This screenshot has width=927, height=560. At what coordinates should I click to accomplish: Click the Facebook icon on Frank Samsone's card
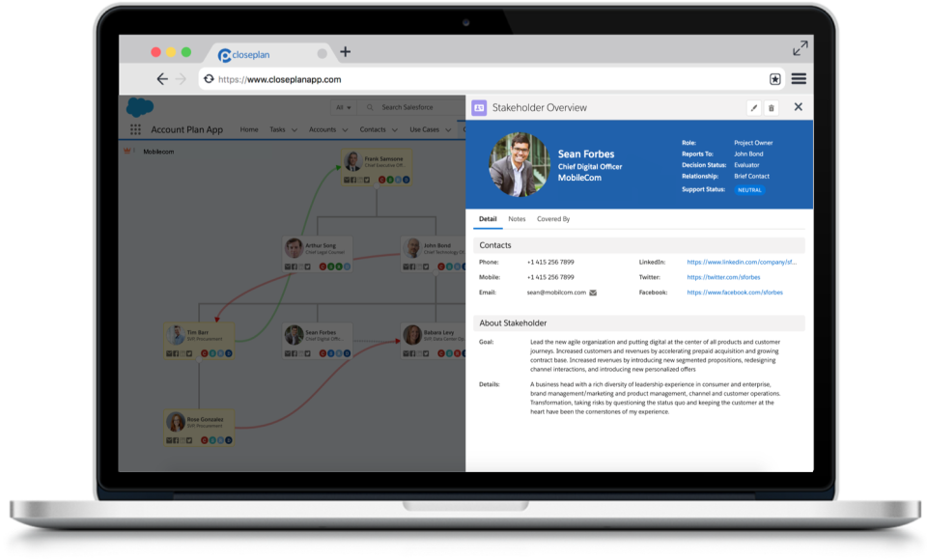353,180
